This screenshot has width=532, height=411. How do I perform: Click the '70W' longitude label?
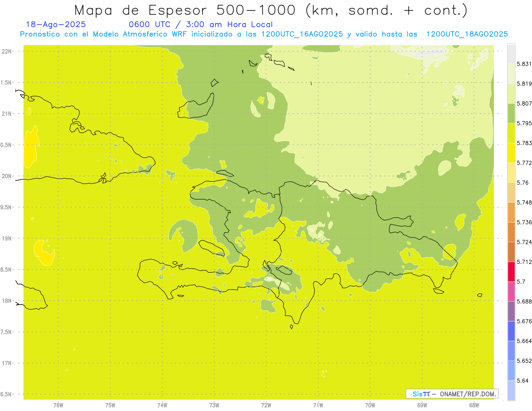[370, 405]
